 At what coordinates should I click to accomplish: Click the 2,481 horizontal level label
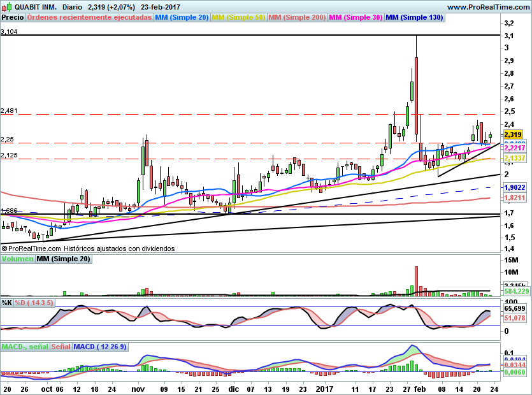[x=9, y=111]
